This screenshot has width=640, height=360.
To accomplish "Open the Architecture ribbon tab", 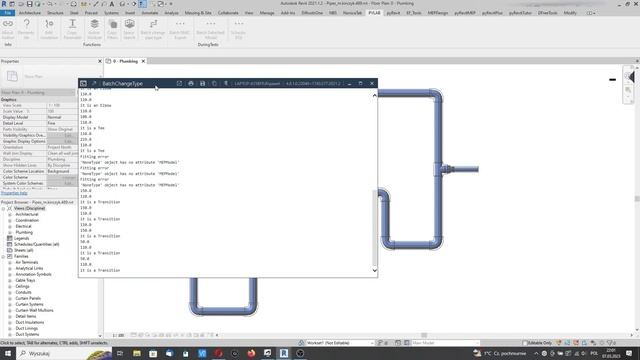I will coord(30,13).
